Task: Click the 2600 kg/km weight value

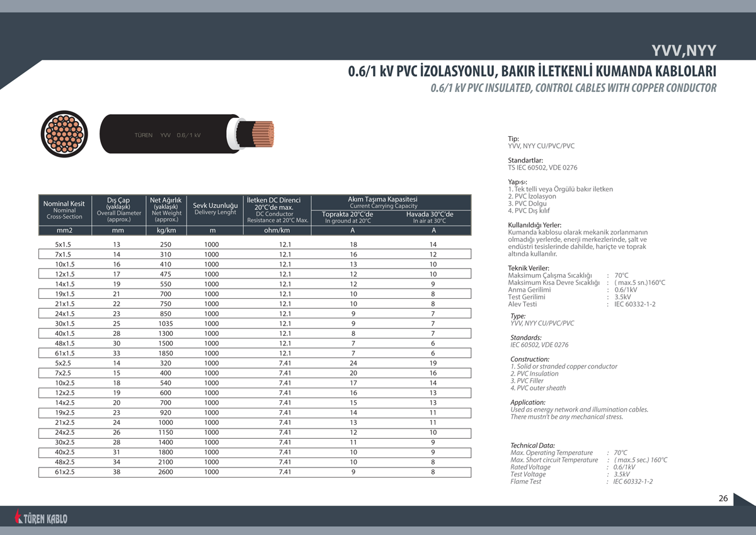Action: click(x=166, y=471)
